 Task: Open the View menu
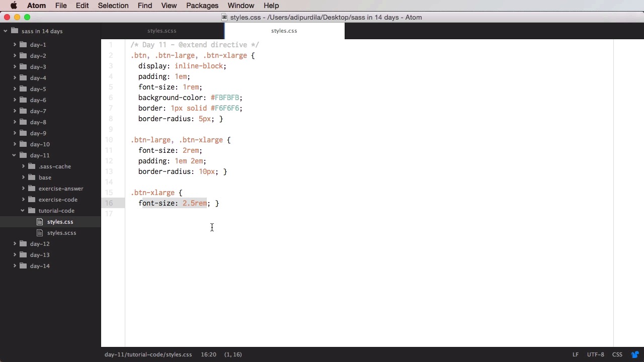(169, 6)
